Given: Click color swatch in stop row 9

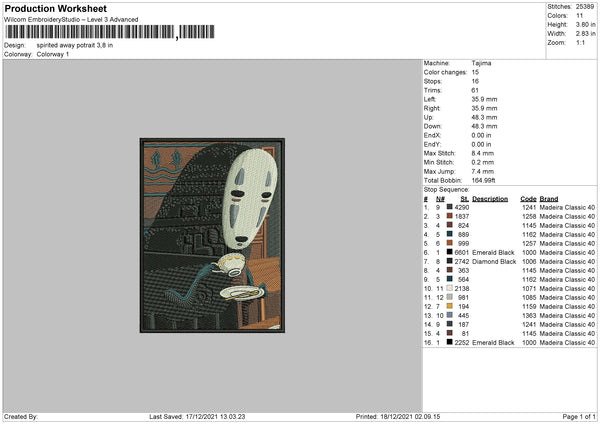Looking at the screenshot, I should [450, 279].
